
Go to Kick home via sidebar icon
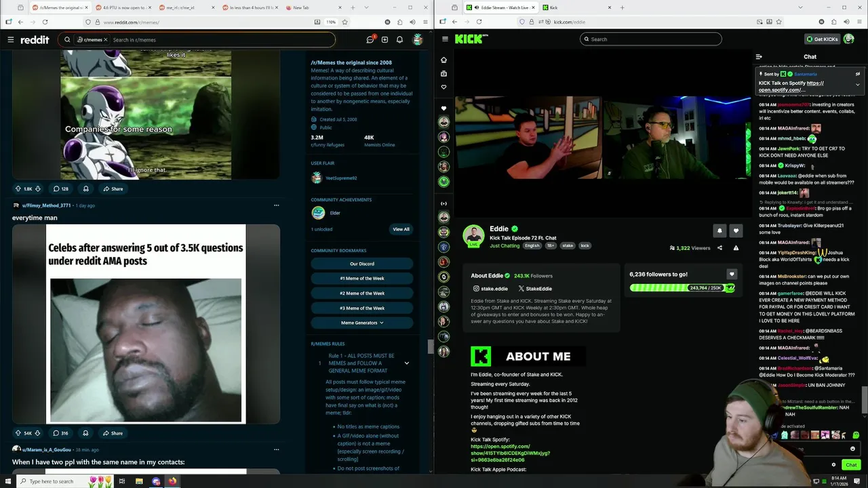444,60
